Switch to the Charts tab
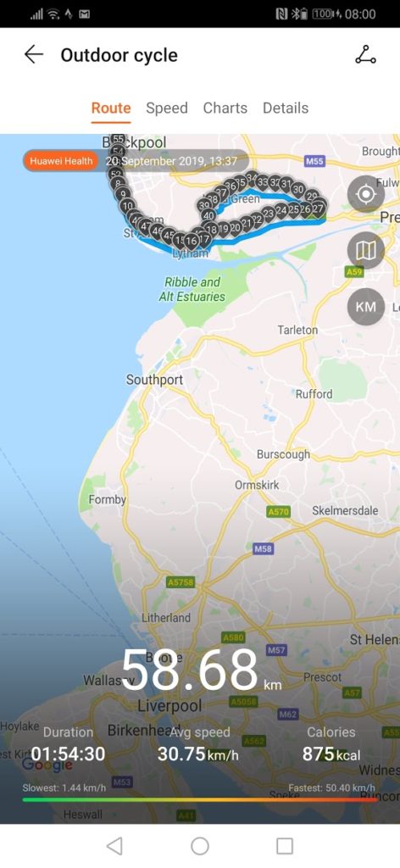Viewport: 400px width, 868px height. [225, 108]
